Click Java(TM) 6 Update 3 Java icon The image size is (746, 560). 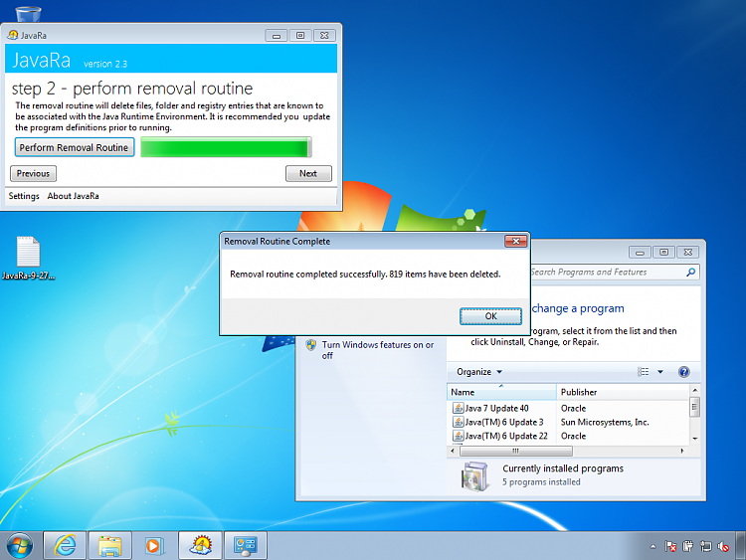459,422
